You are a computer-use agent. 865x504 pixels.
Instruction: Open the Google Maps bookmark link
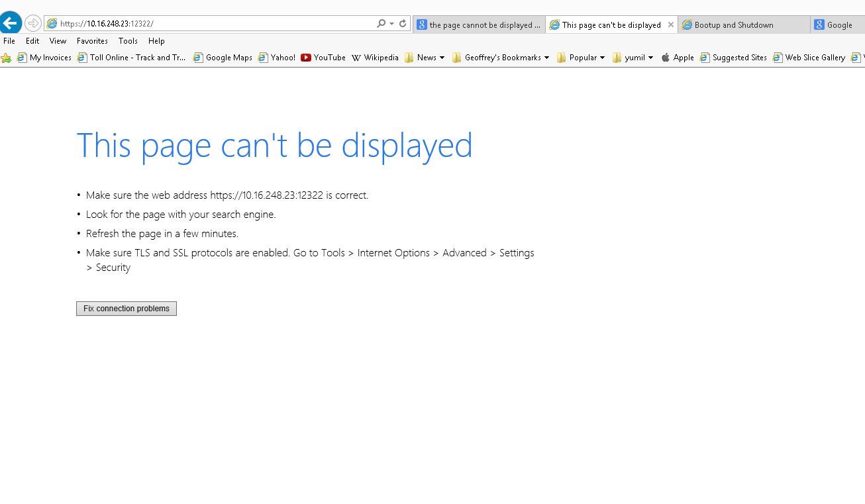click(x=223, y=58)
